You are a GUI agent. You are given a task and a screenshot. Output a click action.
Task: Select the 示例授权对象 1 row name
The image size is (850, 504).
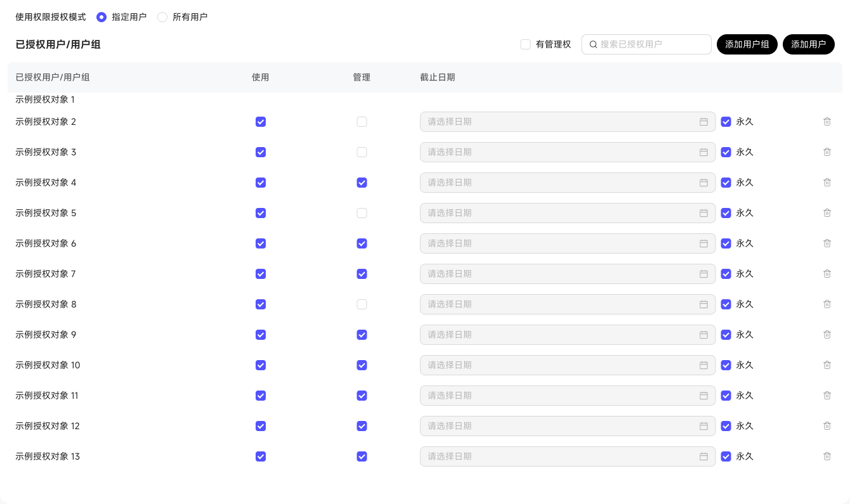coord(45,100)
